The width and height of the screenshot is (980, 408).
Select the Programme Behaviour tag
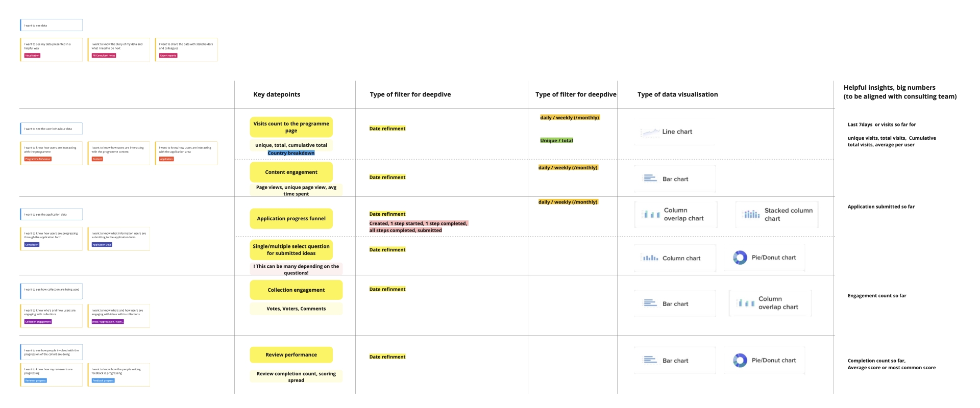(x=38, y=159)
